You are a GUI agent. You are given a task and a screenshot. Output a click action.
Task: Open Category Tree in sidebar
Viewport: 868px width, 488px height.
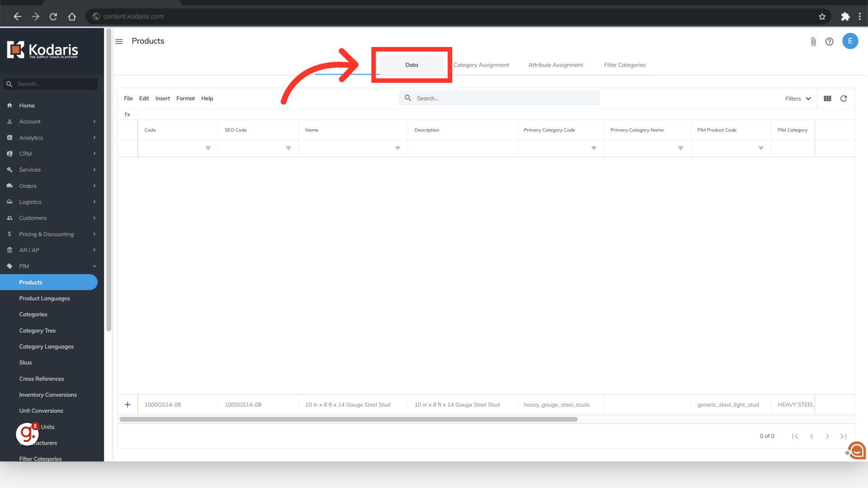[x=38, y=331]
